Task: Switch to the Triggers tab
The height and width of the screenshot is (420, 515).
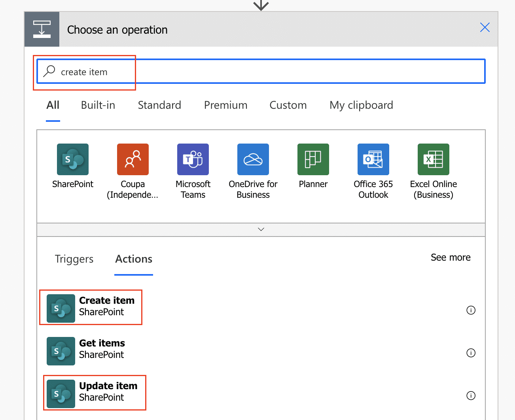Action: point(74,259)
